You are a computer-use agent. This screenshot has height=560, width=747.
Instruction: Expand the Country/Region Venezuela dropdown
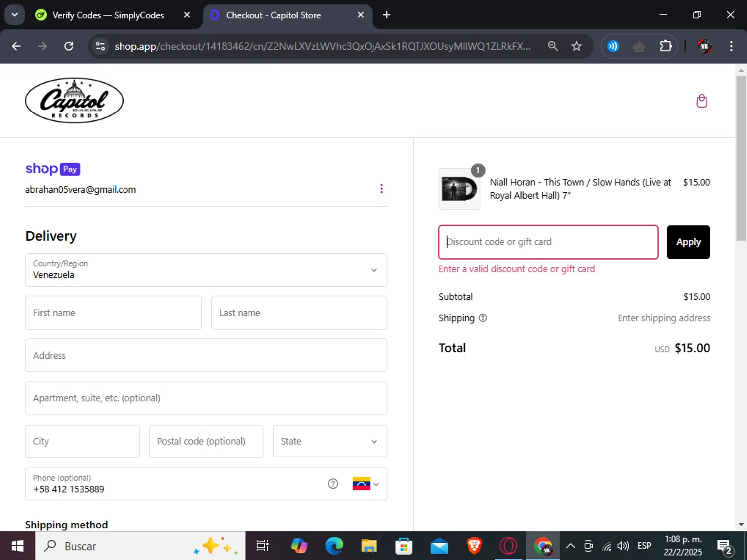coord(206,270)
